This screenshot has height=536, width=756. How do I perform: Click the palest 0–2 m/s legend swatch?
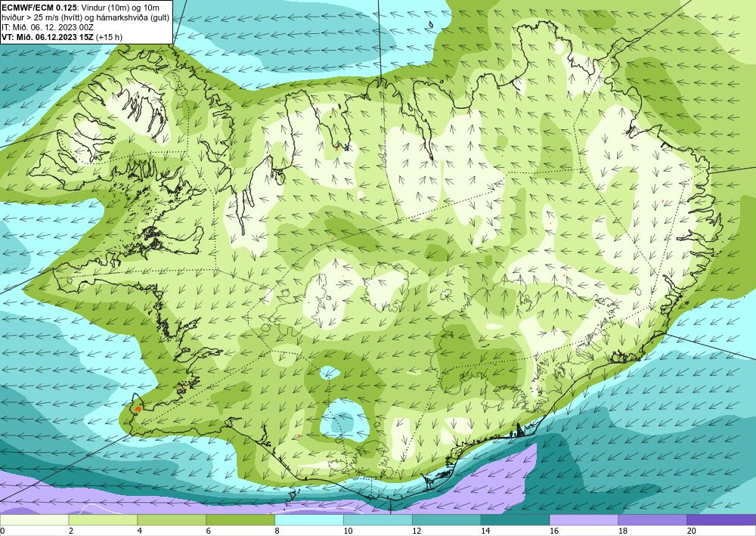click(34, 520)
